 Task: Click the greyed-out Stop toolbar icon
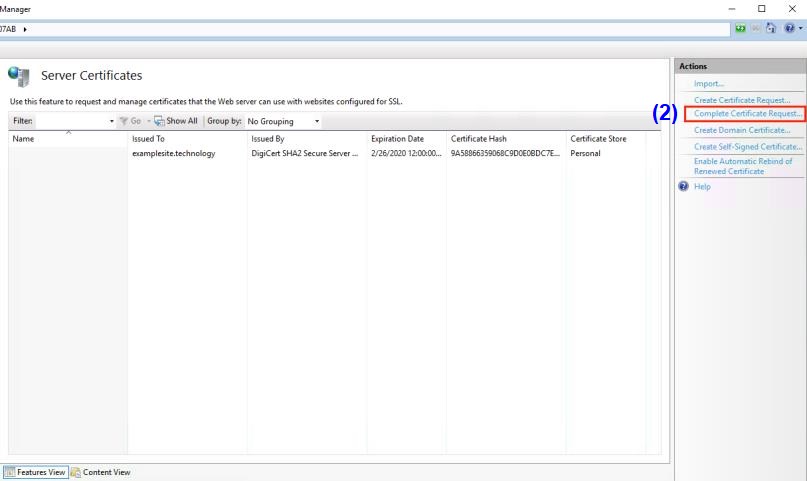coord(756,28)
